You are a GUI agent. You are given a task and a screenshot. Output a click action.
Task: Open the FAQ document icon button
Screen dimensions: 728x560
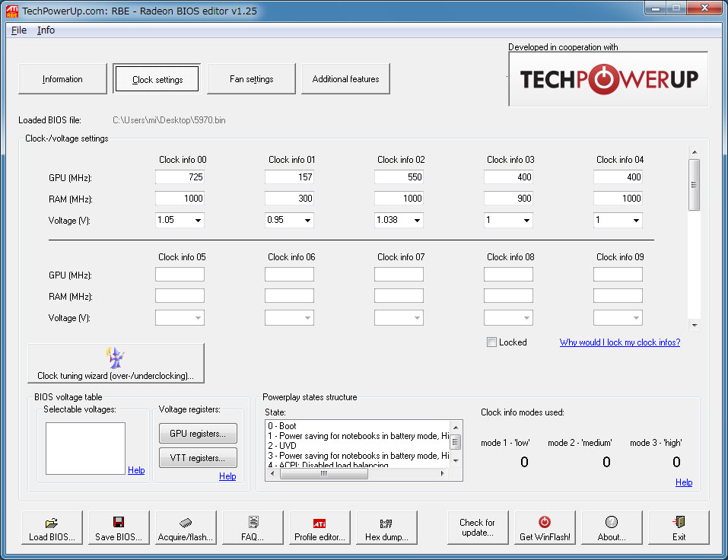click(x=253, y=523)
